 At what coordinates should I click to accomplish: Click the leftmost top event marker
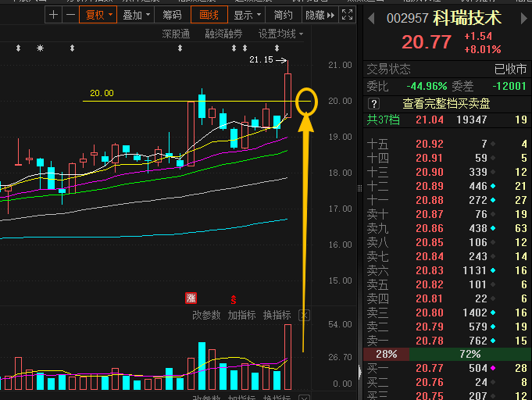[x=18, y=48]
